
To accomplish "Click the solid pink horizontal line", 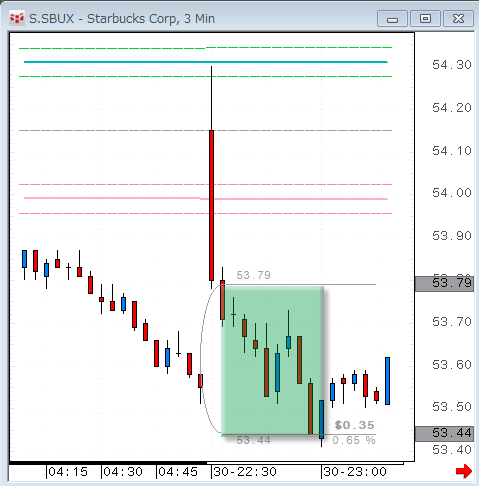I will coord(206,199).
